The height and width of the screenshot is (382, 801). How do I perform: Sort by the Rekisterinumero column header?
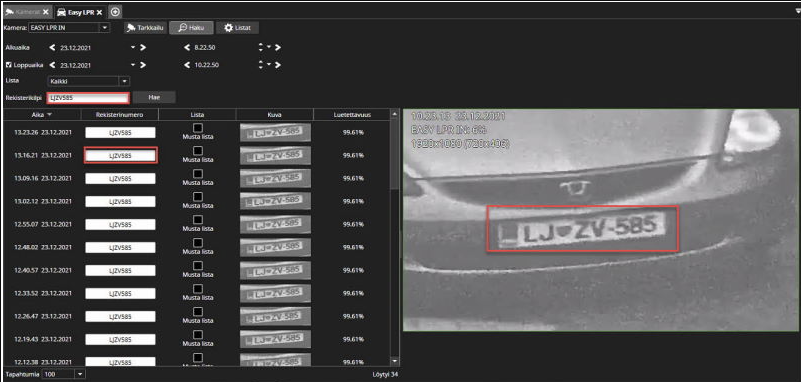coord(120,115)
